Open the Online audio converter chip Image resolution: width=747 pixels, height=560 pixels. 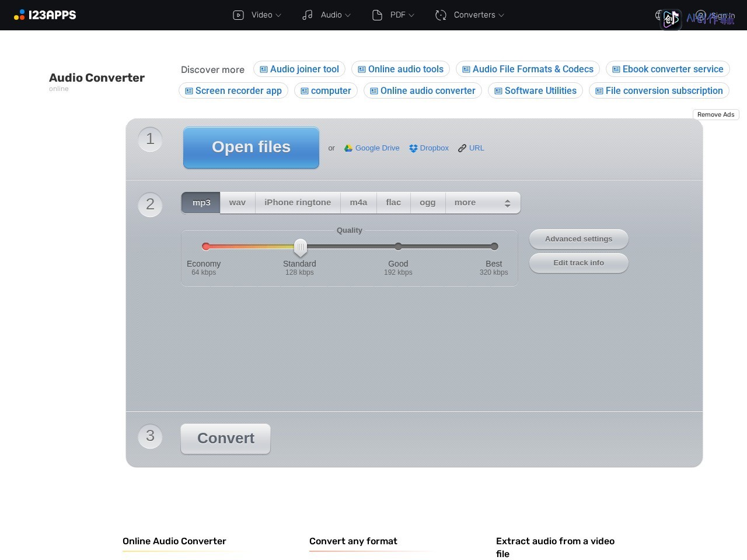423,90
